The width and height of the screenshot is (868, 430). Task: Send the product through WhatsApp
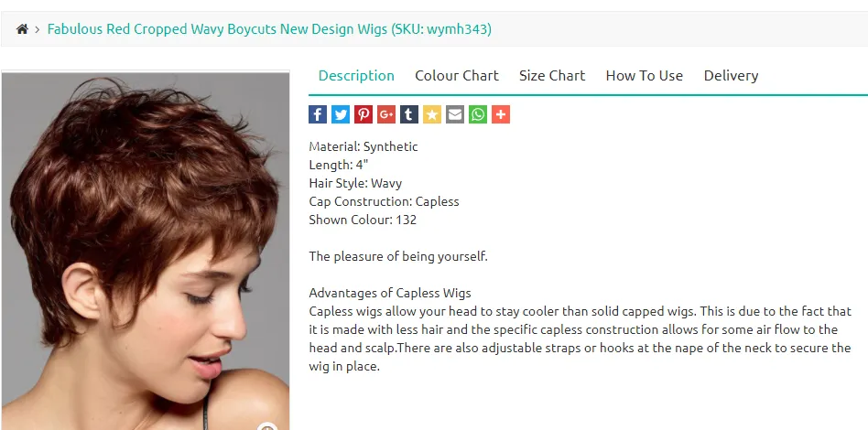[478, 114]
